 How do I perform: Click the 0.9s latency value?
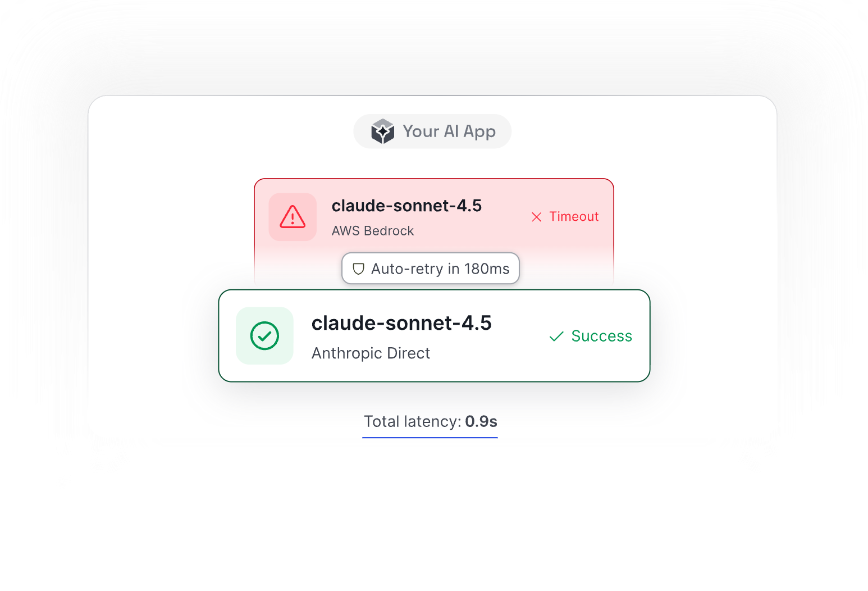pos(481,421)
